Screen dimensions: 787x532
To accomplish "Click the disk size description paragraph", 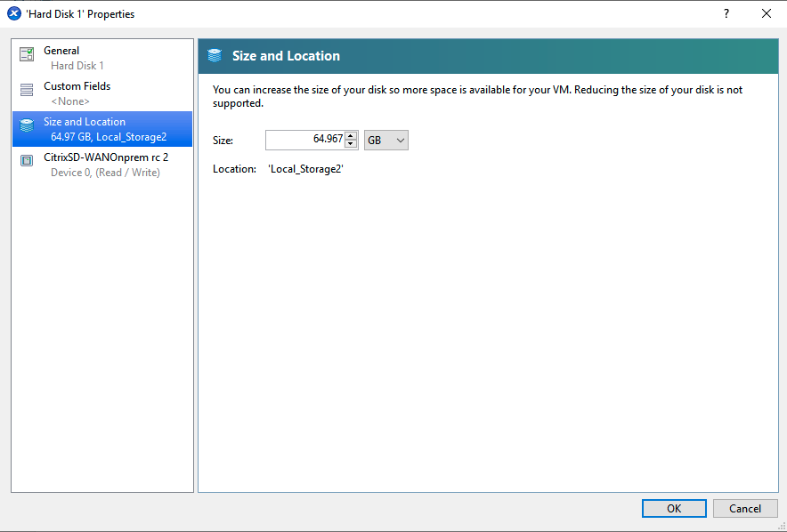I will [477, 96].
